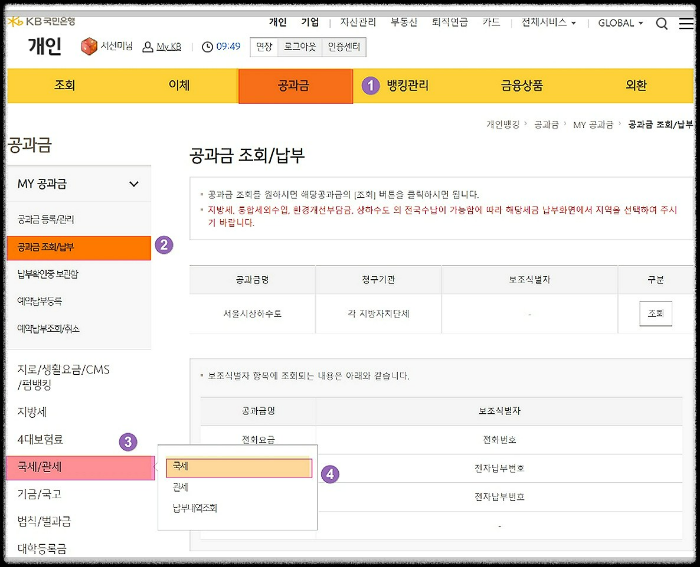Click MY 공과금 in breadcrumb
Screen dimensions: 700x567
tap(593, 125)
